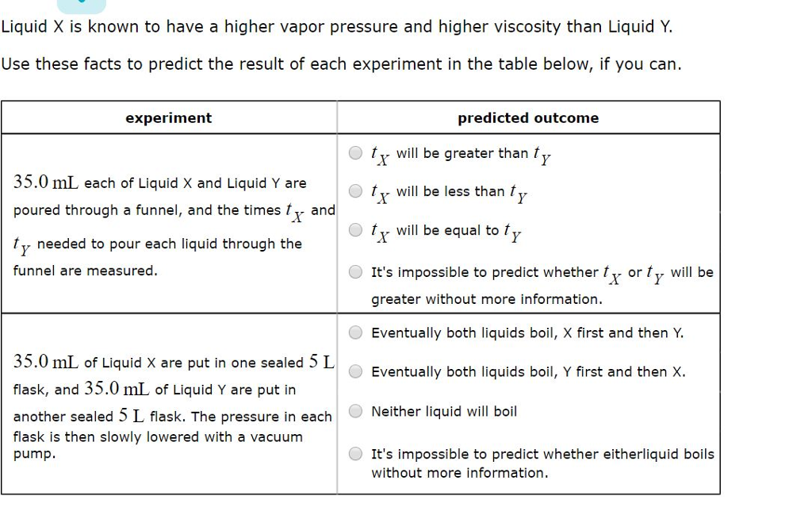Select "Neither liquid will boil" option
The image size is (812, 515).
(x=355, y=411)
